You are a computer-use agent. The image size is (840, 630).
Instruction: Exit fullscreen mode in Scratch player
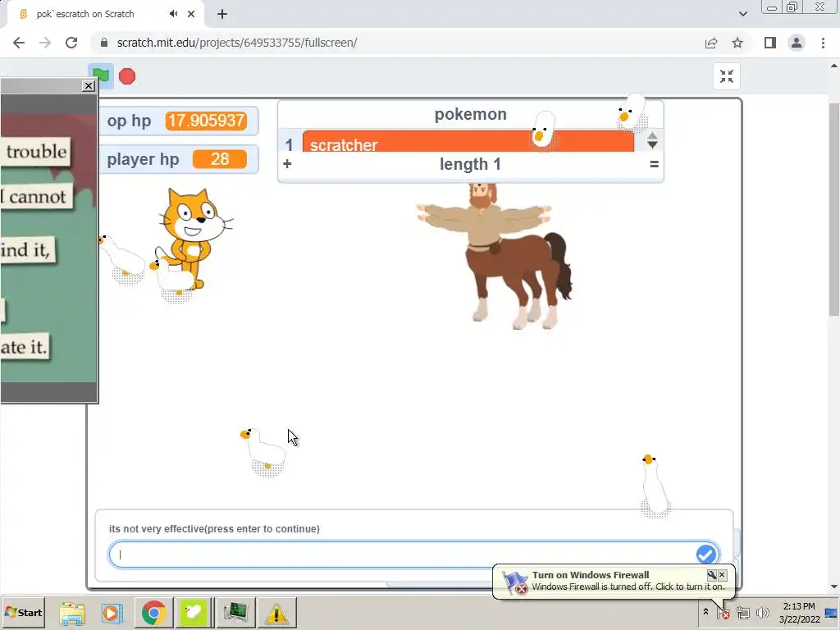tap(727, 76)
